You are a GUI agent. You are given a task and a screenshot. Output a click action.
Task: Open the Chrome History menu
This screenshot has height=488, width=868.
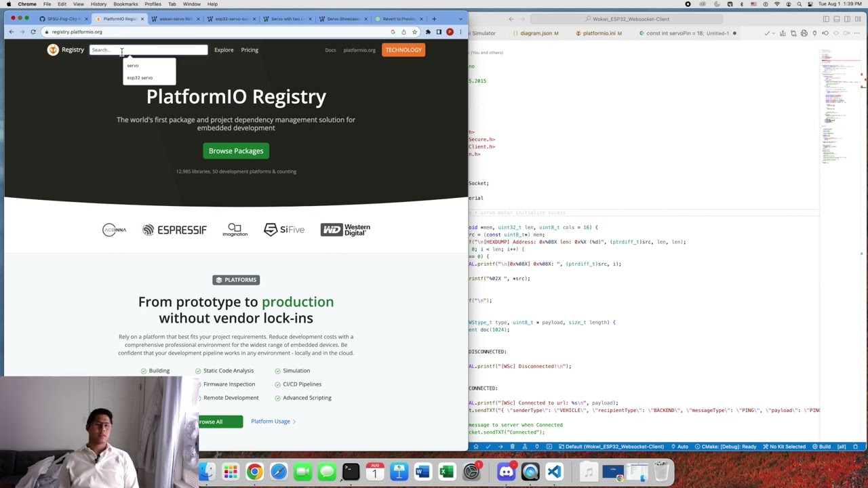(x=98, y=4)
